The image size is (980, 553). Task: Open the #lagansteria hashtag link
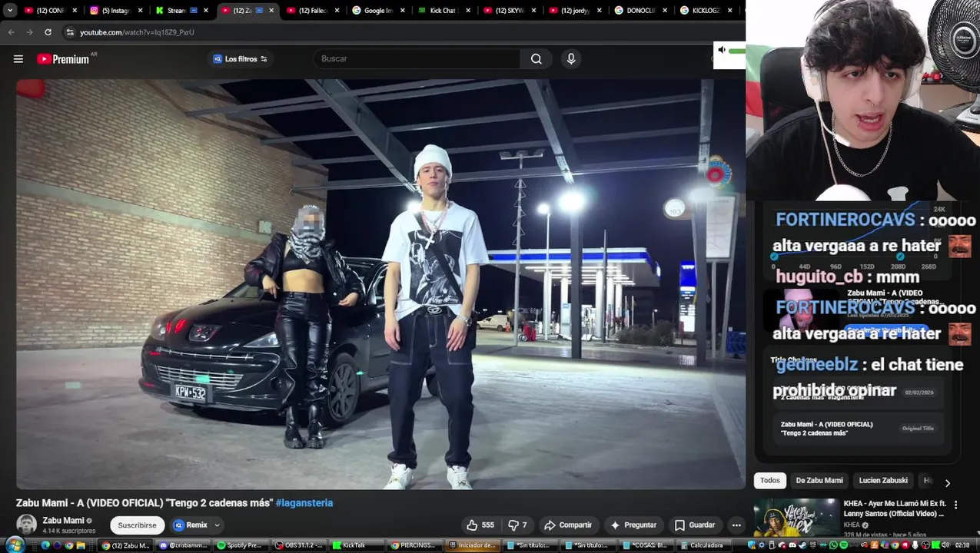click(304, 502)
